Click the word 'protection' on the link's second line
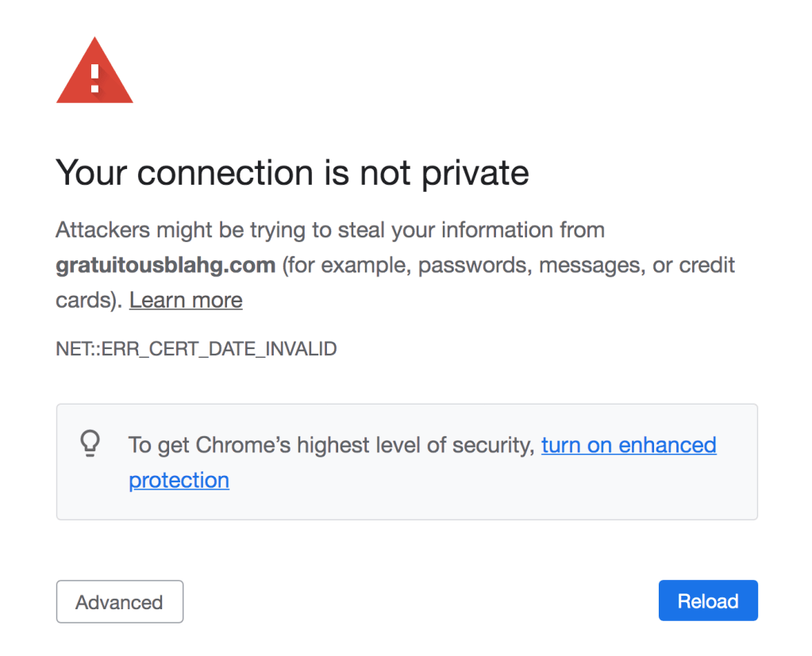Image resolution: width=812 pixels, height=656 pixels. (x=179, y=480)
